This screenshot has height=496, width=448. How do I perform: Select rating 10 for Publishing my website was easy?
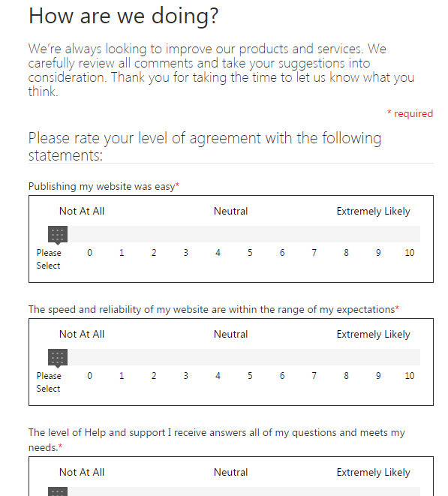pyautogui.click(x=410, y=252)
